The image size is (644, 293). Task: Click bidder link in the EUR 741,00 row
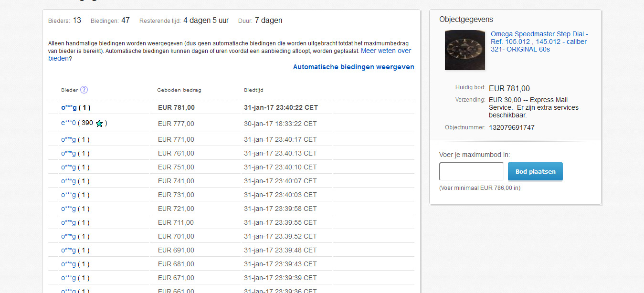coord(69,181)
